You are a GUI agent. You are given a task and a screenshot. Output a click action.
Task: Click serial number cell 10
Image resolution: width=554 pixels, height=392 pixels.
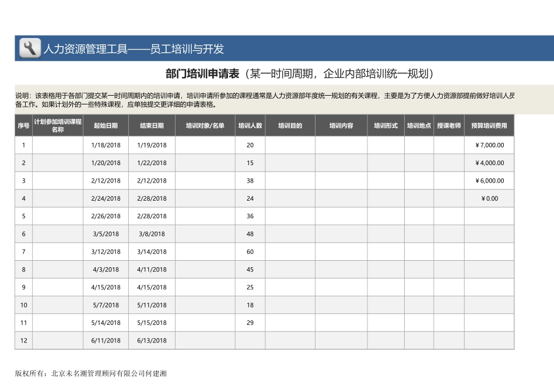[x=24, y=305]
